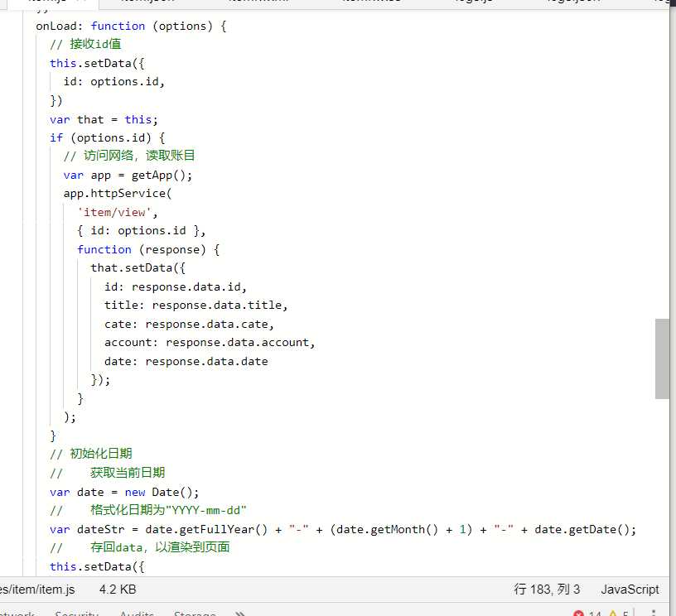Click the comment '// 存回data，以渲染到页面'

[140, 547]
